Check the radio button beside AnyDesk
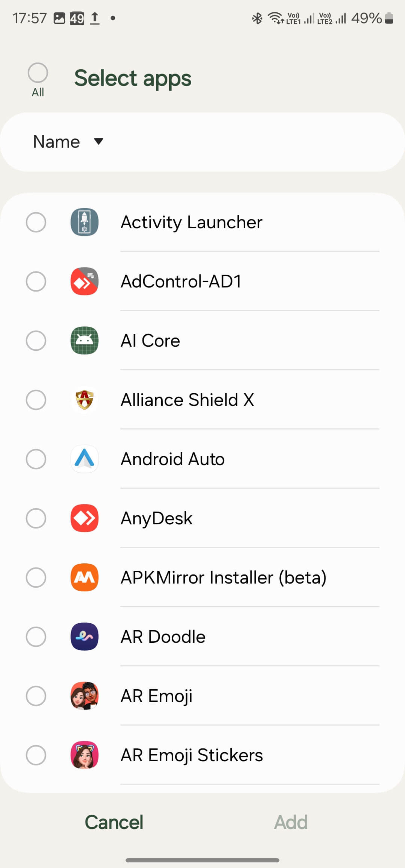 36,518
